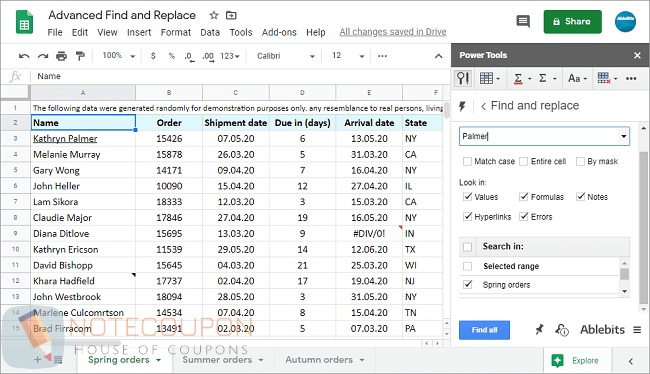Open the Format menu

click(176, 32)
